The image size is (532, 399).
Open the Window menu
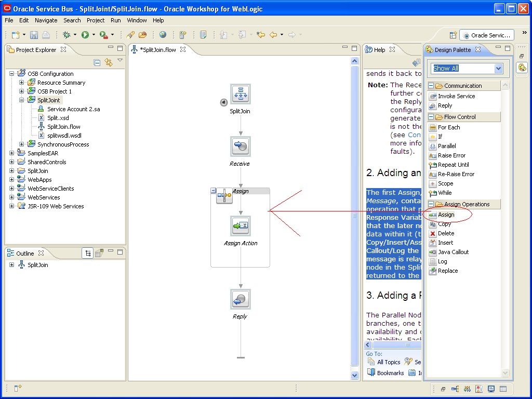pos(137,20)
